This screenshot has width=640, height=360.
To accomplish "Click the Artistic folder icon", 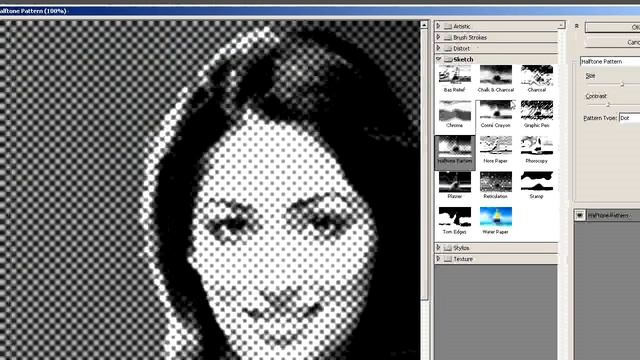I will [x=448, y=26].
